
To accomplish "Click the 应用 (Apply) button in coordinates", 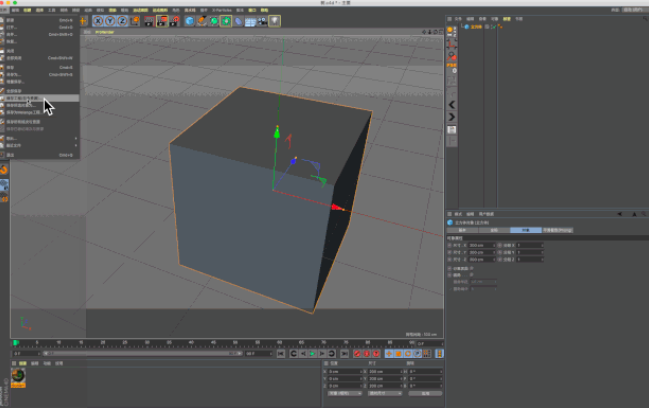I will tap(424, 393).
